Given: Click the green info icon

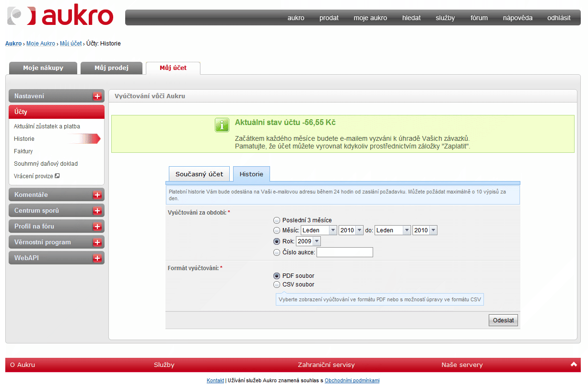Looking at the screenshot, I should pos(222,125).
